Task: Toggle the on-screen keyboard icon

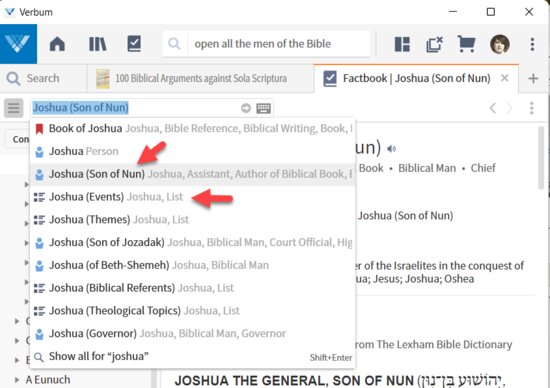Action: coord(263,108)
